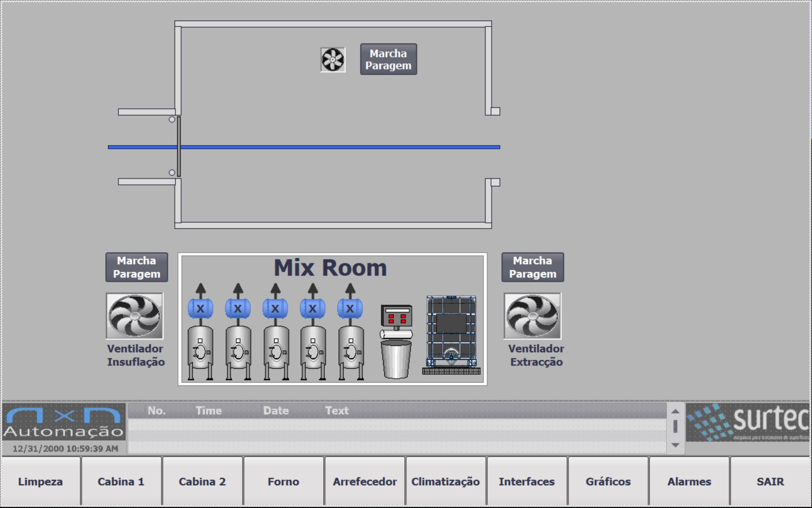Click the blue conveyor line in the cabin
This screenshot has width=812, height=508.
pos(338,147)
